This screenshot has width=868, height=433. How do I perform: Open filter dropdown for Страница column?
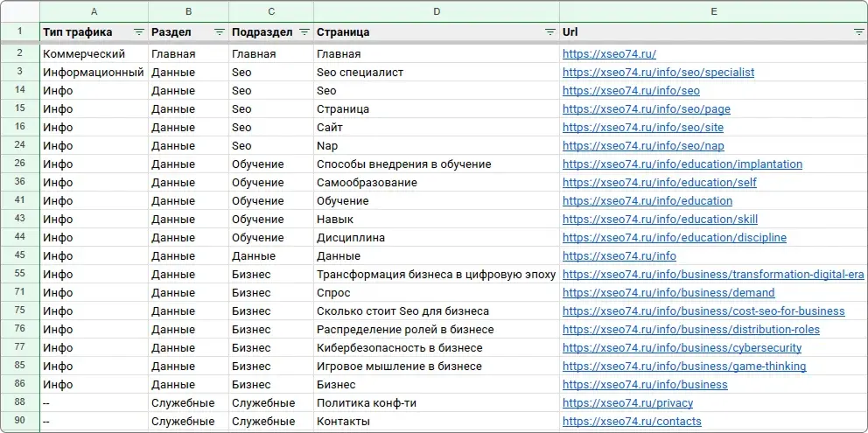(549, 32)
